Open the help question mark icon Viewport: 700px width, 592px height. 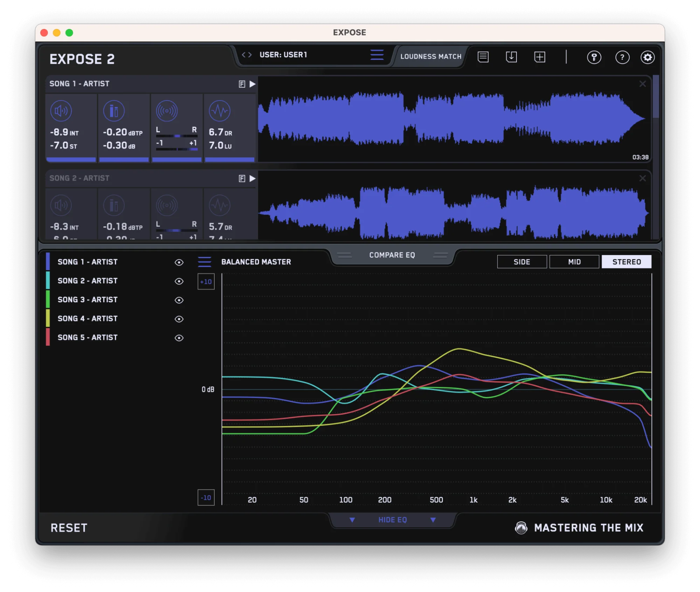pyautogui.click(x=622, y=57)
